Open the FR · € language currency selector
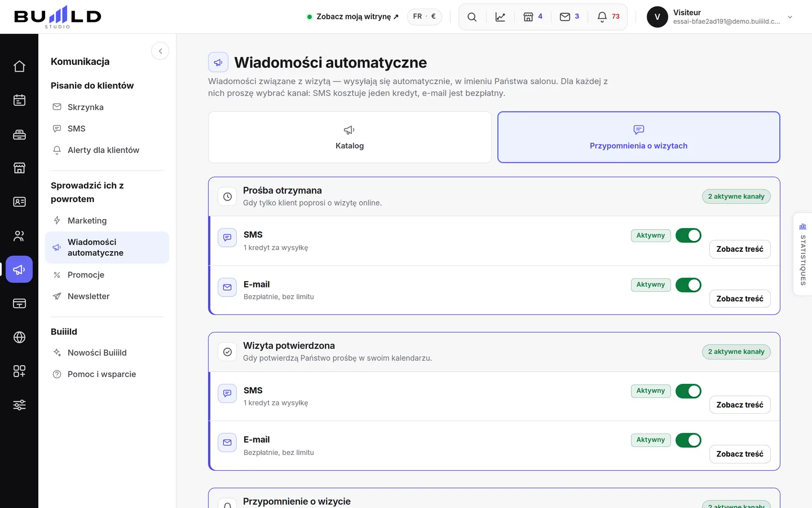This screenshot has width=812, height=508. tap(424, 16)
